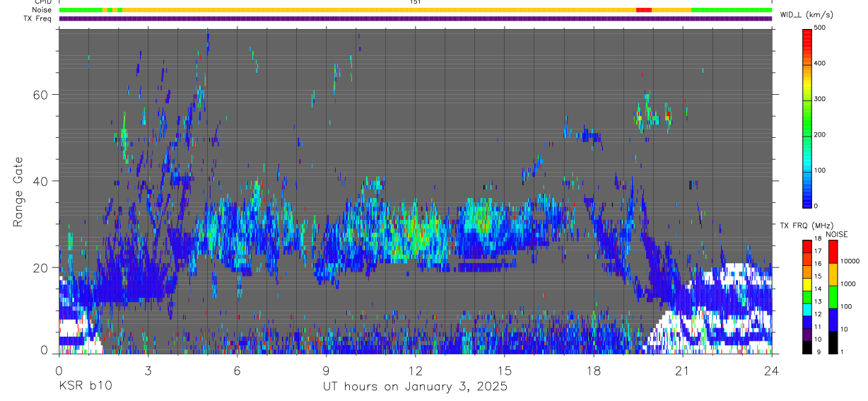This screenshot has height=401, width=868.
Task: Click the 18 label in TX FRQ legend
Action: coord(818,239)
